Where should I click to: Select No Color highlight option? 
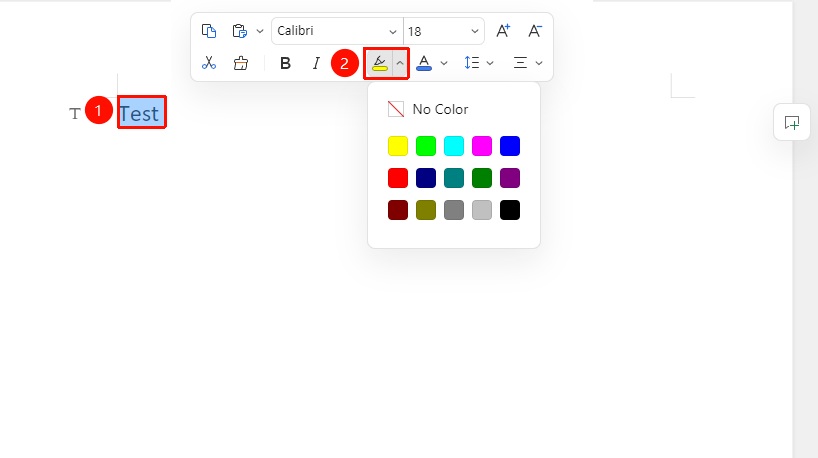coord(428,109)
